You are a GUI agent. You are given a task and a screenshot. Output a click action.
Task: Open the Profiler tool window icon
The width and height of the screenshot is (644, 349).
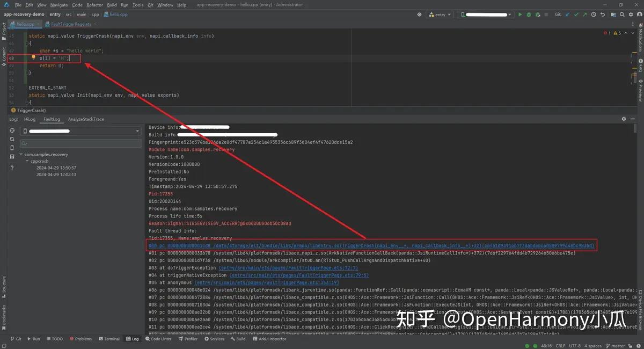[x=187, y=339]
